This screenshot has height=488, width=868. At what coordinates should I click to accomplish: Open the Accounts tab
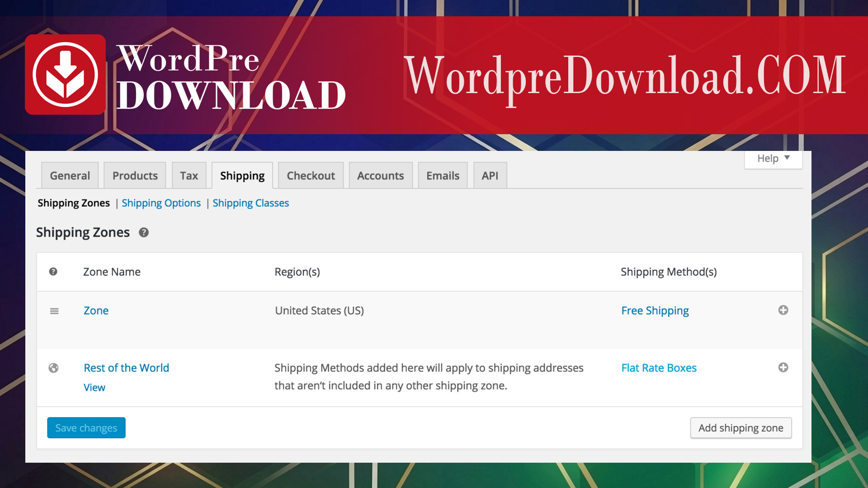tap(381, 175)
